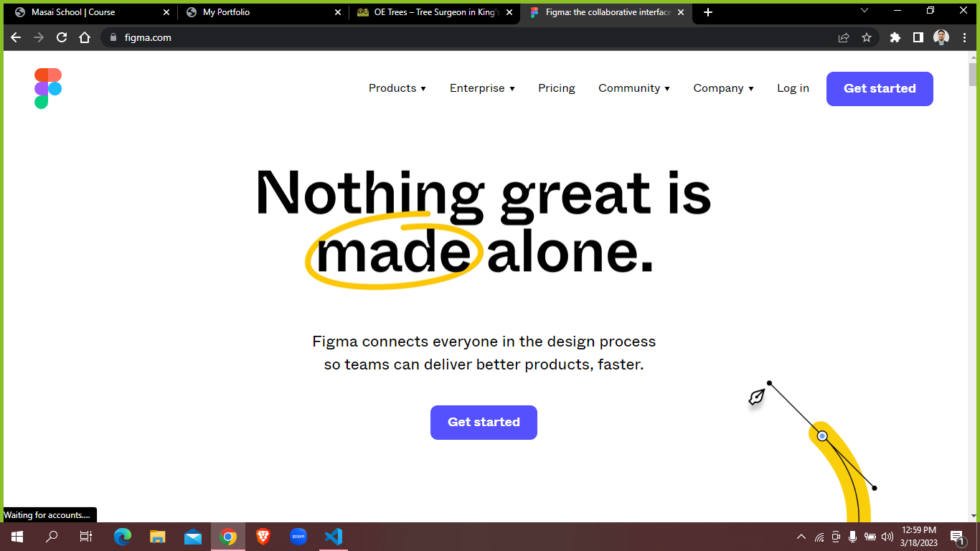Open the Mail app on the taskbar
The image size is (980, 551).
coord(193,537)
